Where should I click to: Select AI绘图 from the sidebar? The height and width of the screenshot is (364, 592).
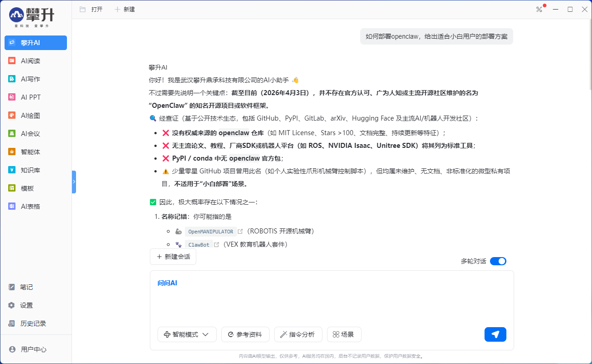(x=36, y=116)
